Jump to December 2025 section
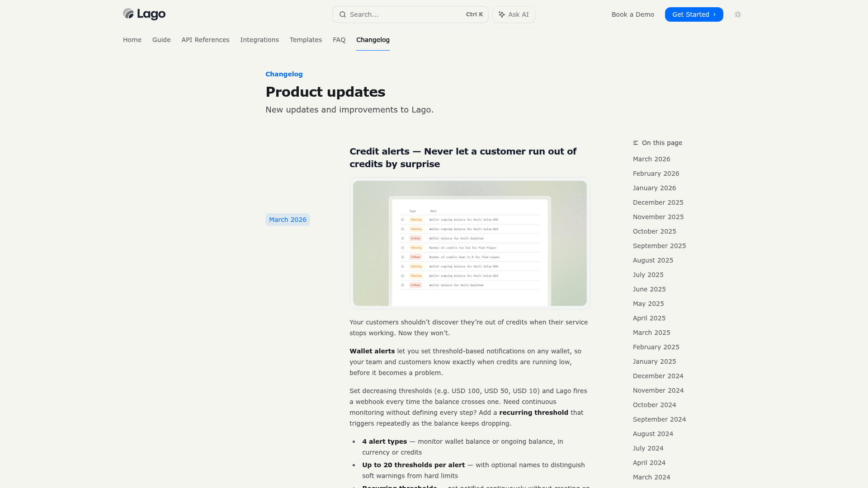The image size is (868, 488). (658, 202)
